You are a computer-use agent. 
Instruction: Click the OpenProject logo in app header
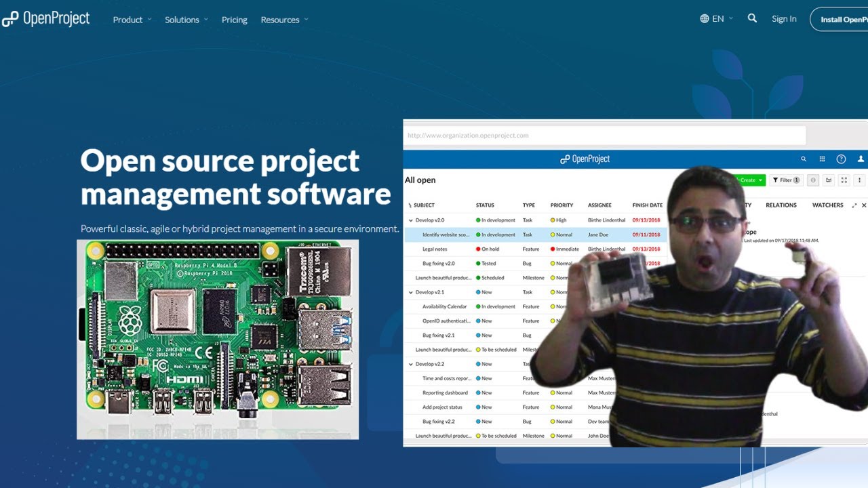585,159
